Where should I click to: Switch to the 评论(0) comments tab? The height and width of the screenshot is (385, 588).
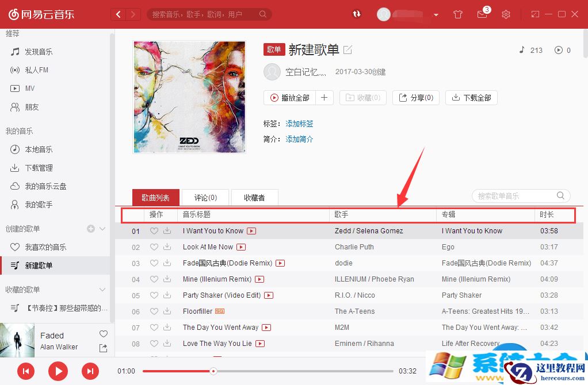(x=205, y=197)
